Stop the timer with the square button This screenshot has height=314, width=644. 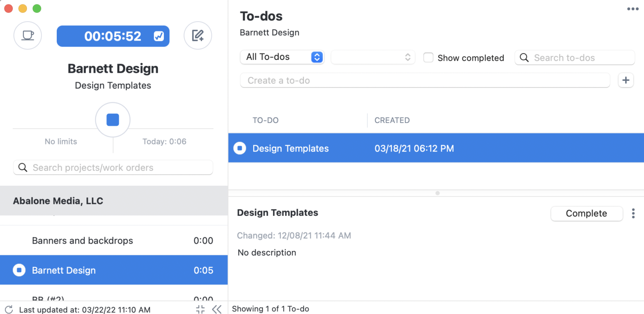point(113,120)
